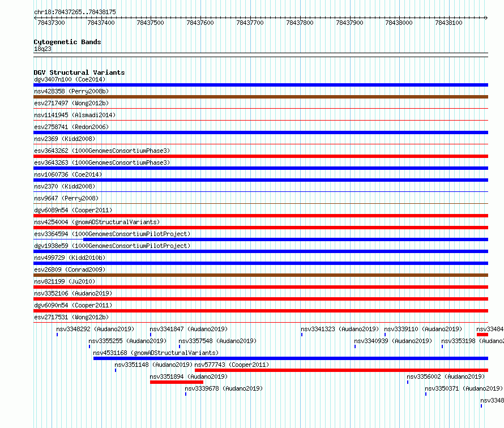Click the esv26809 (Conrad2009) label

tap(70, 269)
